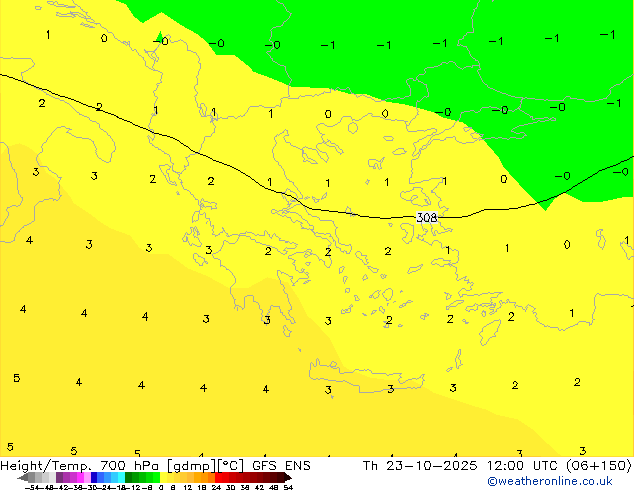634x490 pixels.
Task: Select the GFS ENS model label
Action: click(x=281, y=466)
